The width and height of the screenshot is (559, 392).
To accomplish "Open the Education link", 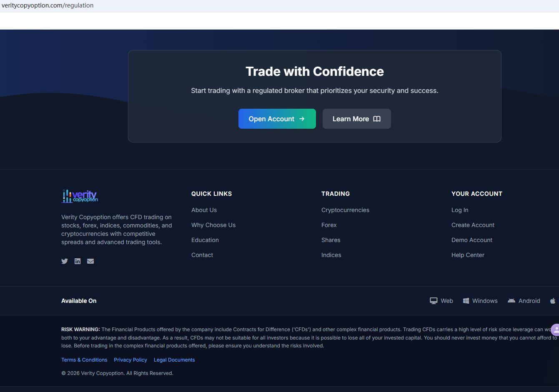I will (205, 240).
